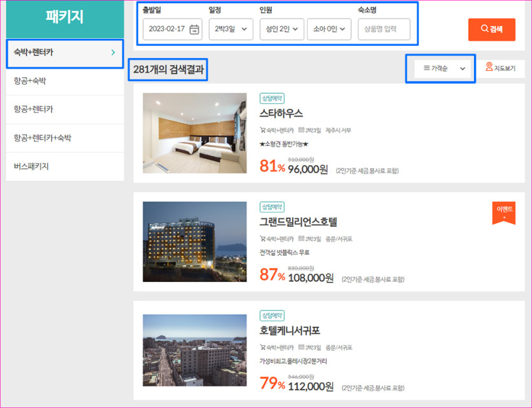Choose 항공+렌터카 in the package sidebar
Viewport: 532px width, 408px height.
[x=65, y=109]
